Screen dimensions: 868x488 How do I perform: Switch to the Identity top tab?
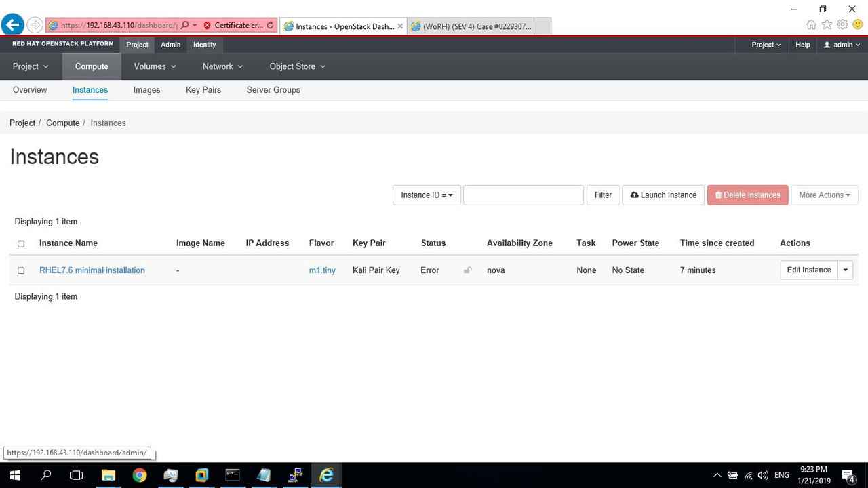click(204, 45)
